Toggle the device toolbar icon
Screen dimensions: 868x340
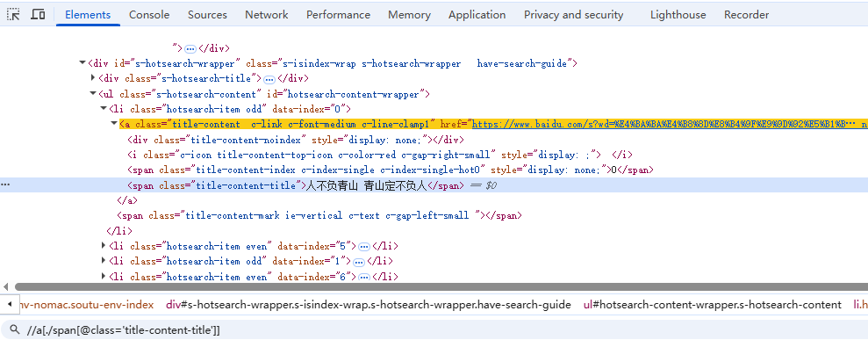coord(38,14)
